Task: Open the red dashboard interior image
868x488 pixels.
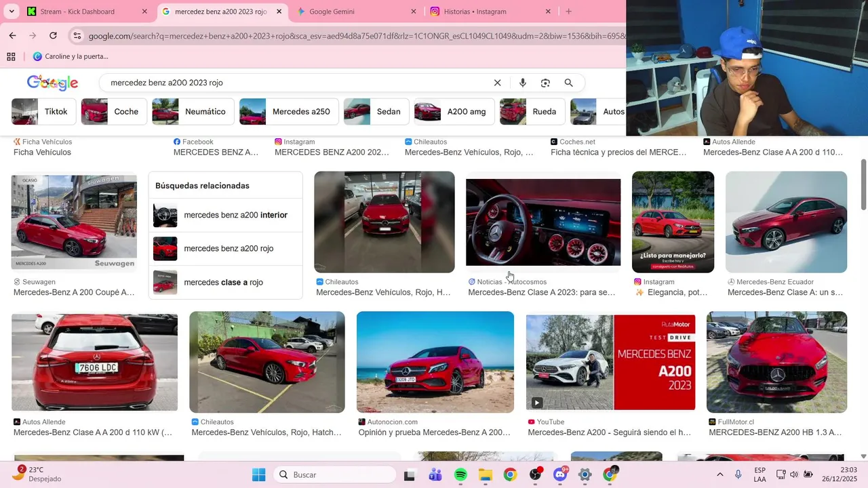Action: [x=543, y=222]
